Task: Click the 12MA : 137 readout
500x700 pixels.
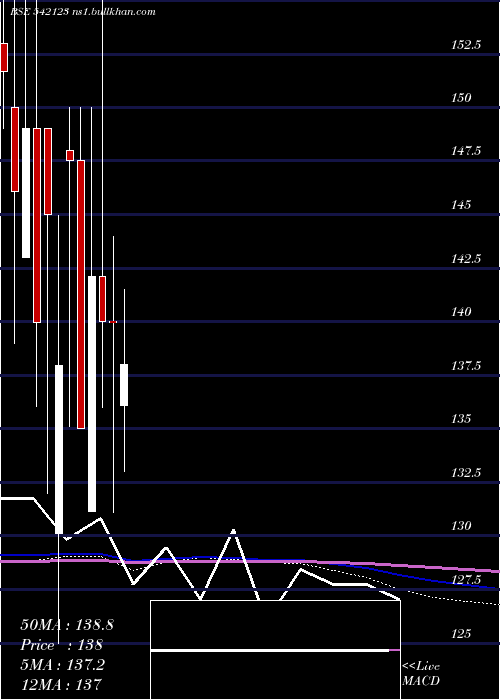Action: (x=61, y=684)
